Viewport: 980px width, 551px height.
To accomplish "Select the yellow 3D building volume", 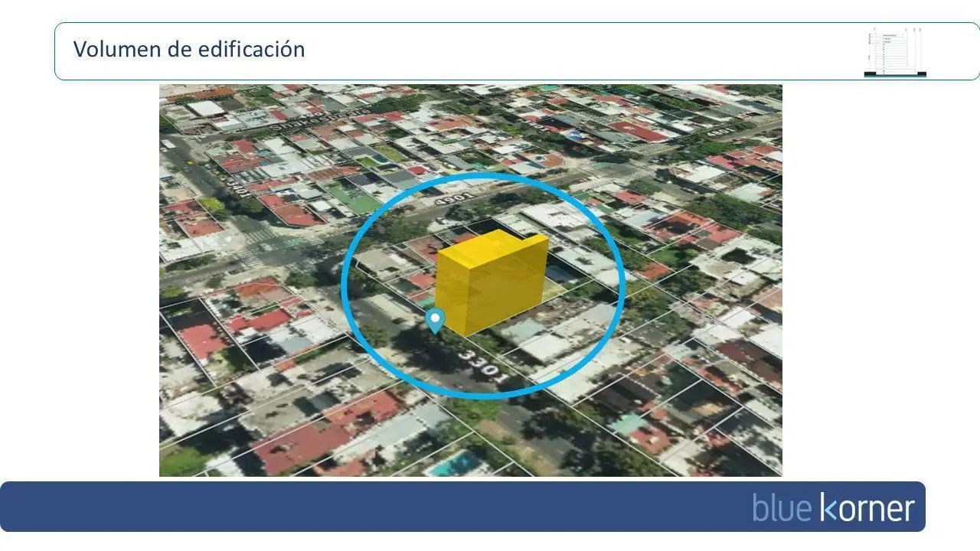I will point(491,282).
